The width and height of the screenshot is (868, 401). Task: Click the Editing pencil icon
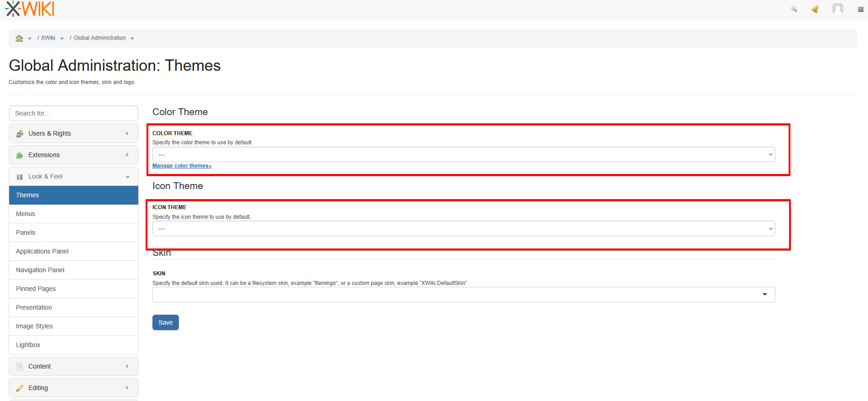click(20, 388)
